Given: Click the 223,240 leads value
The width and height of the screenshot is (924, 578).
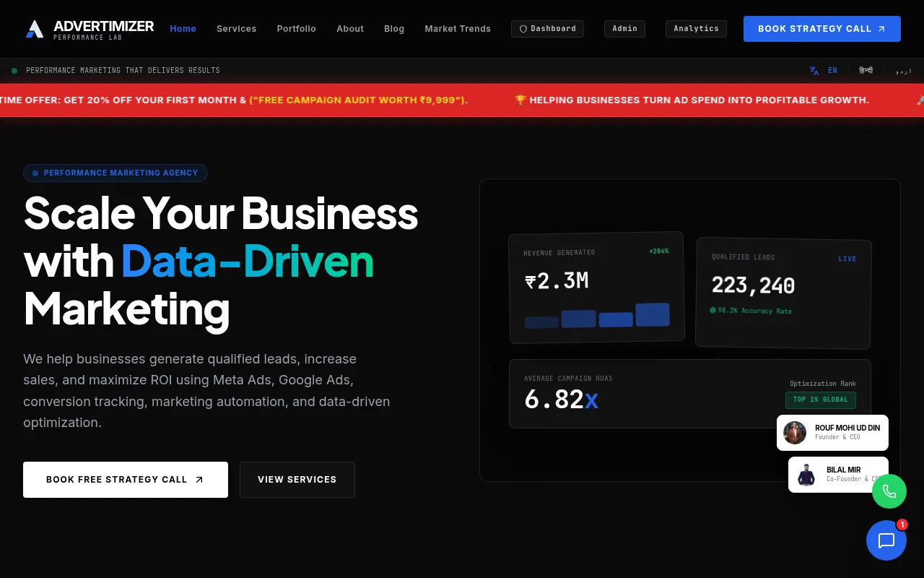Looking at the screenshot, I should [x=753, y=285].
